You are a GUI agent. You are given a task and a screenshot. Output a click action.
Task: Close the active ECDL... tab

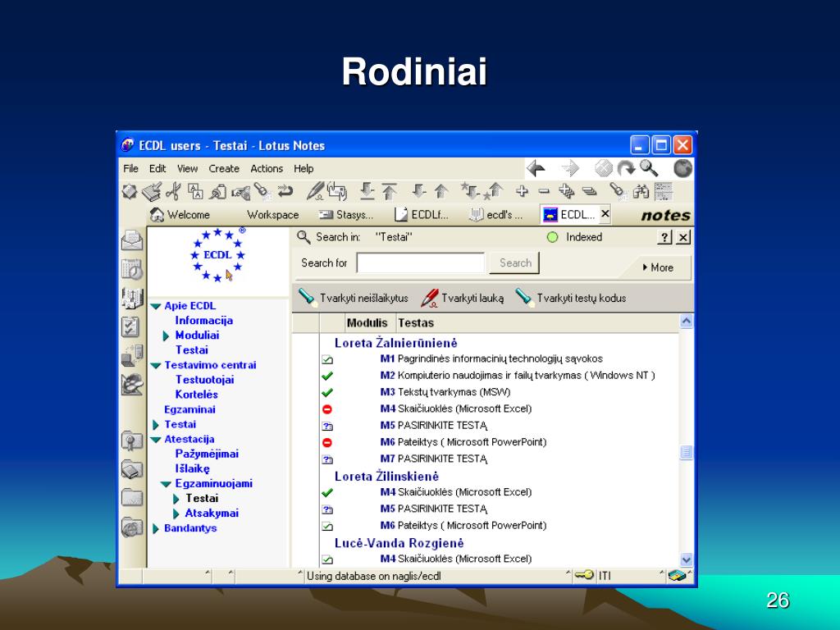point(605,214)
